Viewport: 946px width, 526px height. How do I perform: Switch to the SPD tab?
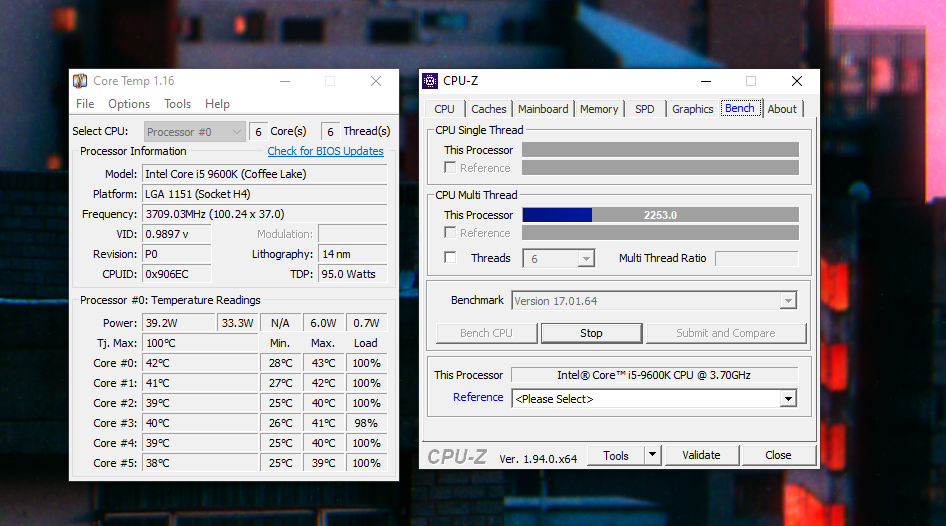pos(645,109)
